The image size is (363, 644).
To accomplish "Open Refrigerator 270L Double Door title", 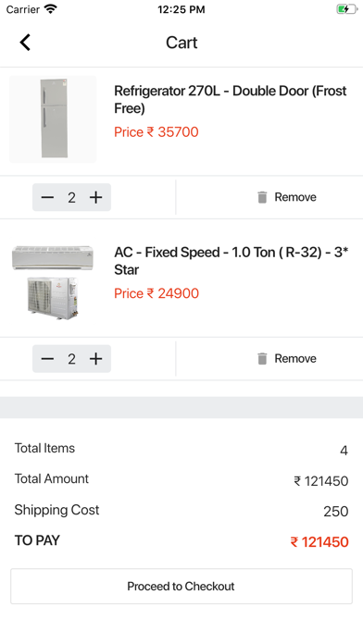I will pos(231,99).
